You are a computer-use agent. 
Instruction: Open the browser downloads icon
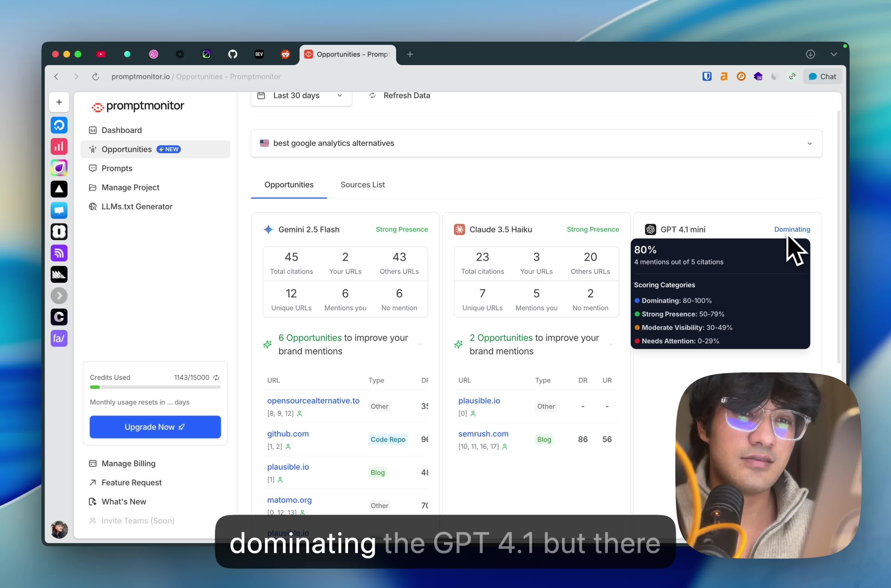[x=810, y=54]
